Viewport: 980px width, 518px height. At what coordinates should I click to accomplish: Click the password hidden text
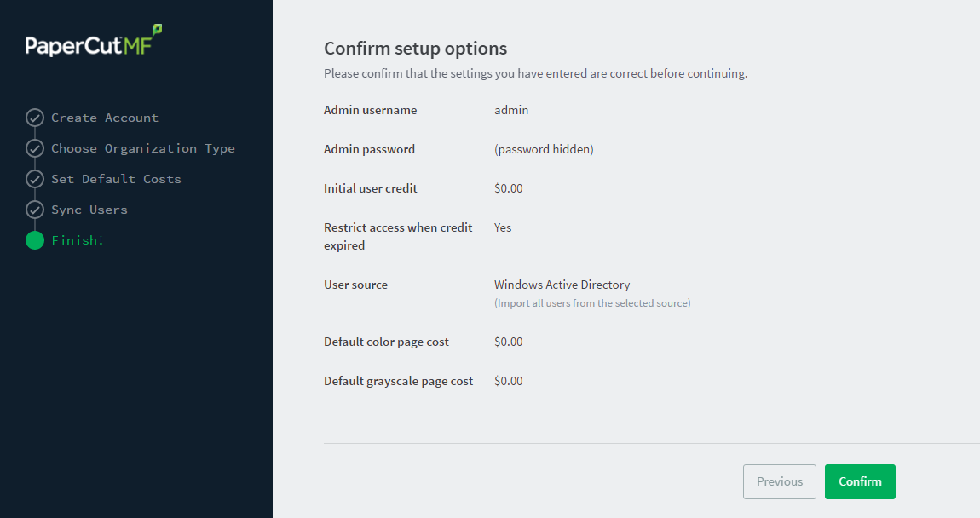(544, 149)
